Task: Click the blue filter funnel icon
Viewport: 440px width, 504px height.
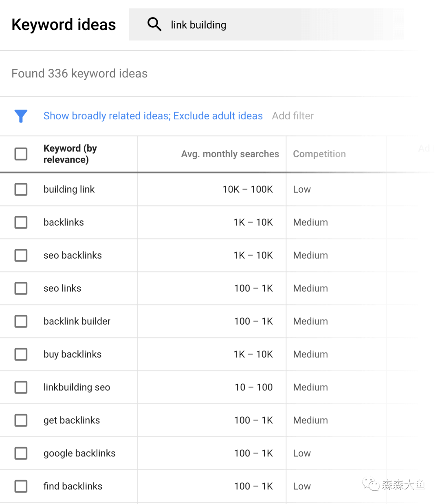Action: click(21, 116)
